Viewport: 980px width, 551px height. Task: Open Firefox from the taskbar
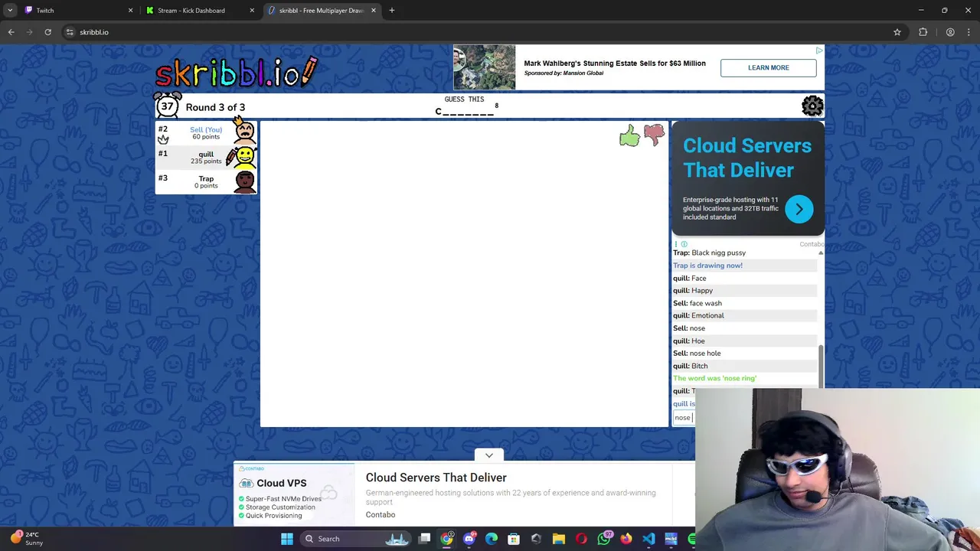tap(626, 539)
